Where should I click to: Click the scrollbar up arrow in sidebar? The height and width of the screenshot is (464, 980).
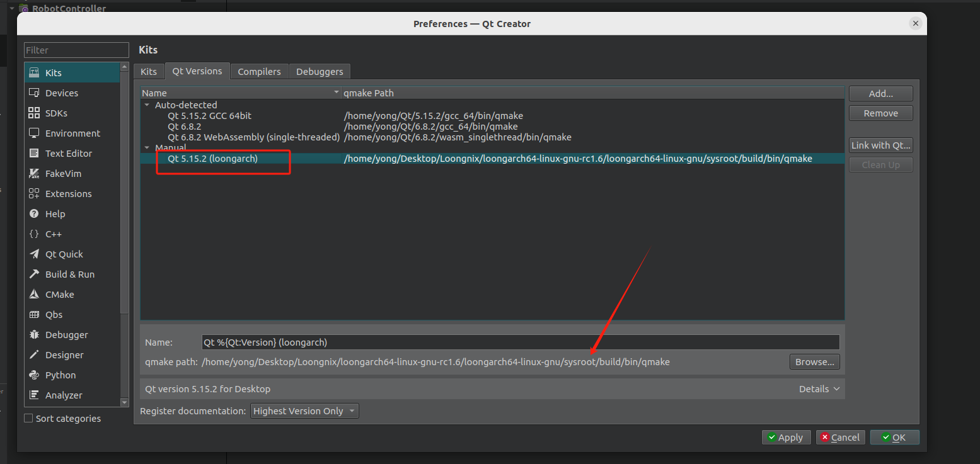tap(124, 67)
